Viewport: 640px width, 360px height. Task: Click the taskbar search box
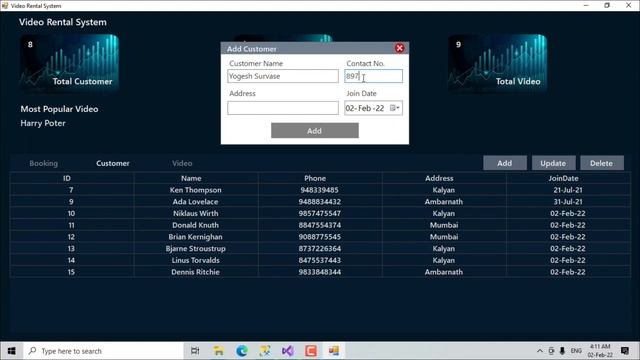coord(103,351)
